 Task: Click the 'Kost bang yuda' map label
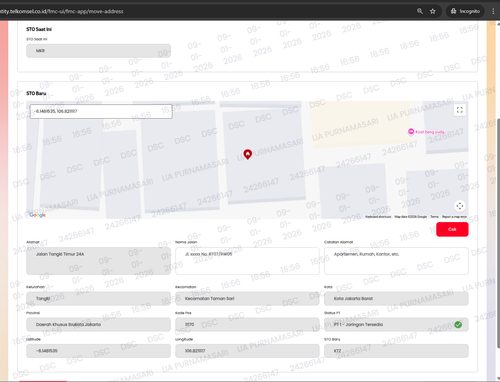click(430, 132)
